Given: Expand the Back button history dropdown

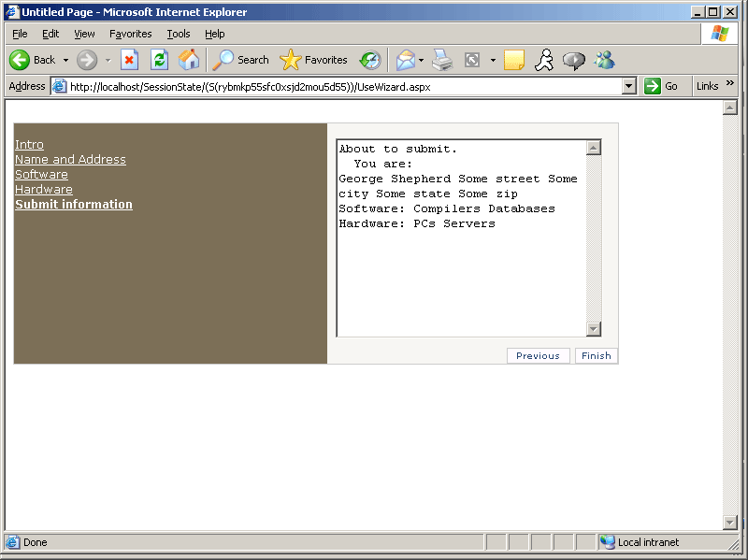Looking at the screenshot, I should click(65, 60).
